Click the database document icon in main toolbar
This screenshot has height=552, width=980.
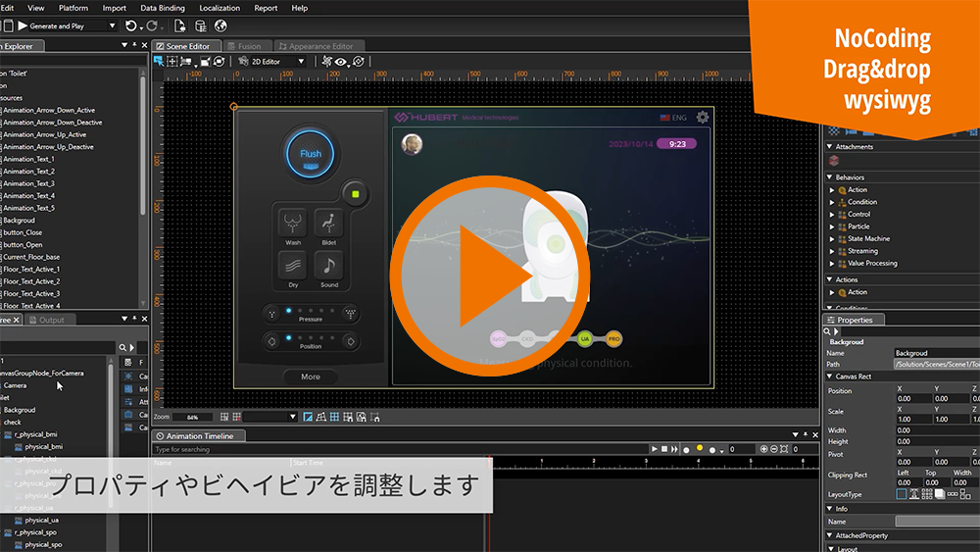pos(201,25)
